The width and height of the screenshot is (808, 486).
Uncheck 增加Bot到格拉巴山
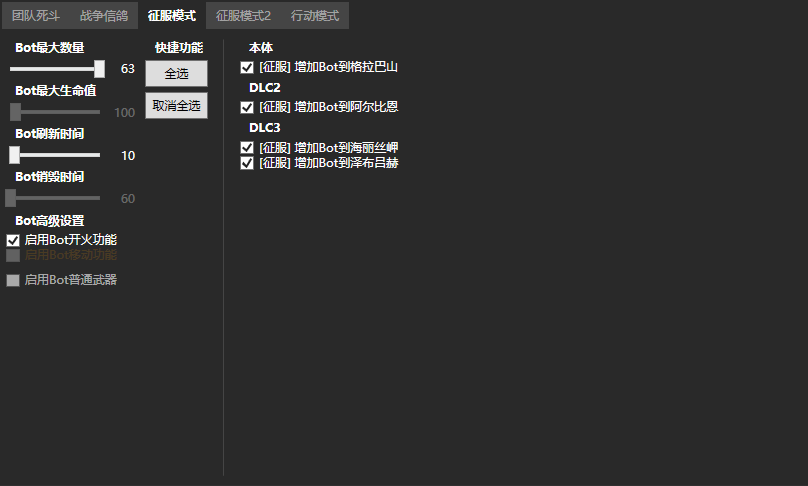[247, 67]
